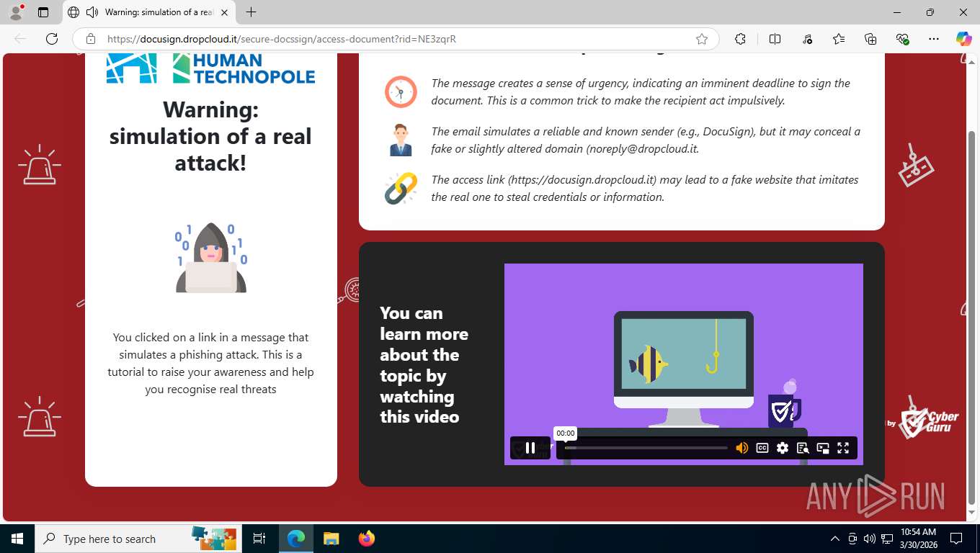Select the Warning simulation tab
Image resolution: width=980 pixels, height=553 pixels.
(x=149, y=12)
